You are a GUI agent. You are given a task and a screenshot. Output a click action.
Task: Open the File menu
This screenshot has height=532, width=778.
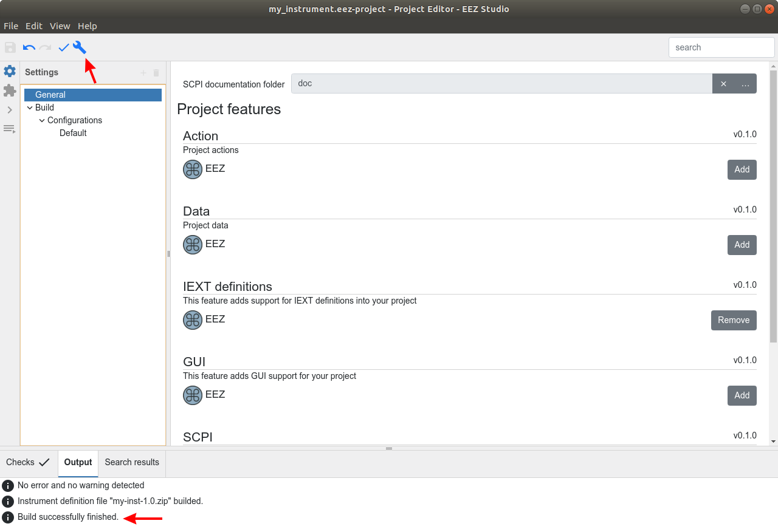10,26
